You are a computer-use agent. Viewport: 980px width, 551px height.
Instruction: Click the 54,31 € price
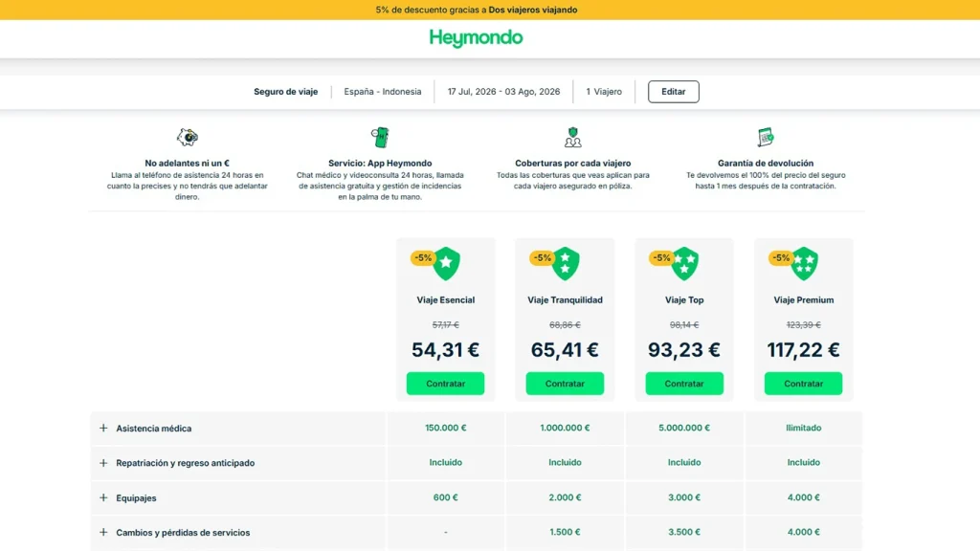pos(445,350)
